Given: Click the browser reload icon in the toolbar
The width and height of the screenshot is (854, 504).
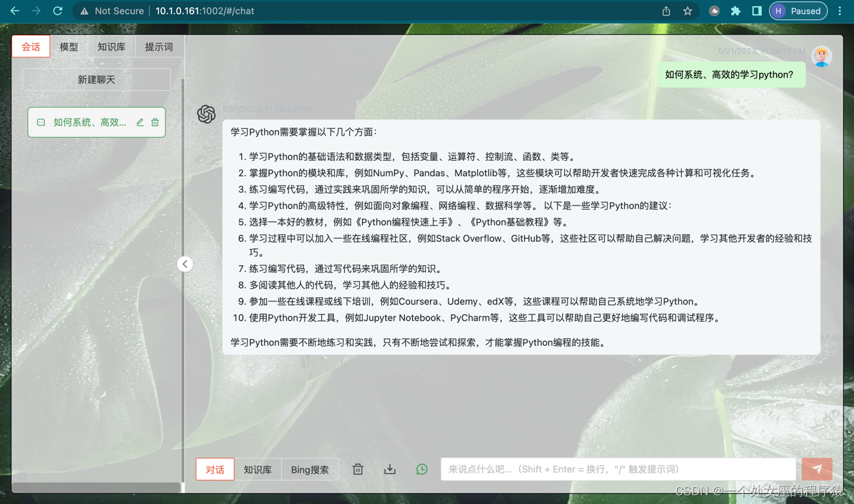Looking at the screenshot, I should pyautogui.click(x=57, y=11).
